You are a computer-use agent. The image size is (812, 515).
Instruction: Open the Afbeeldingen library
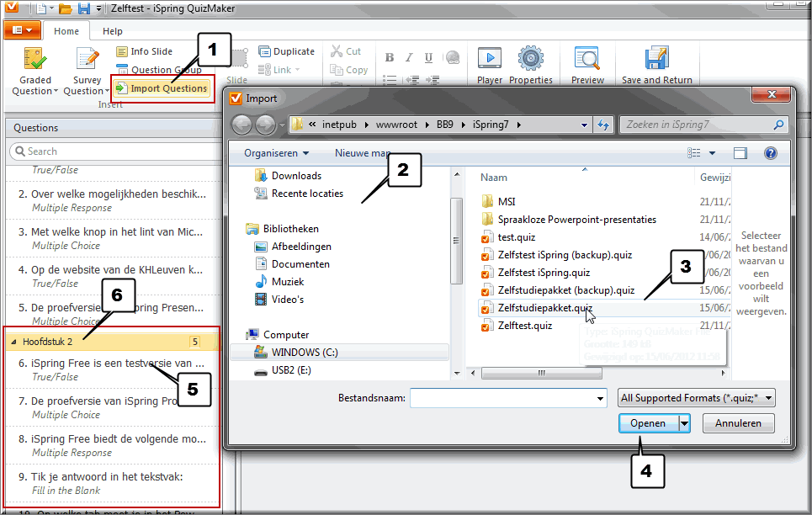point(293,247)
